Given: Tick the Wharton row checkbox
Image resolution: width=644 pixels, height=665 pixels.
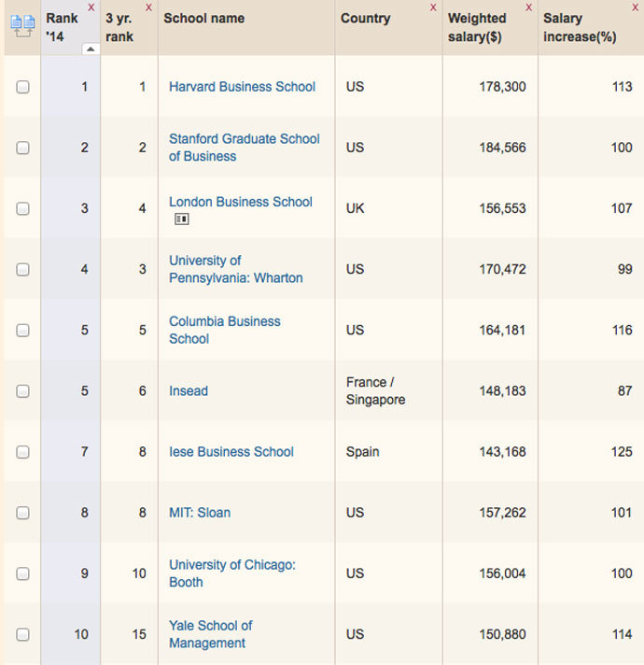Looking at the screenshot, I should (22, 269).
